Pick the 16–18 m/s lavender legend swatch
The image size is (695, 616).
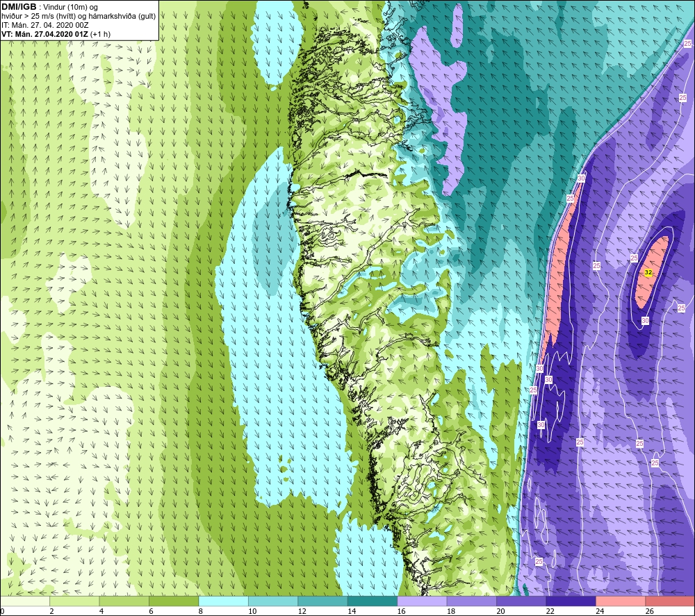422,601
